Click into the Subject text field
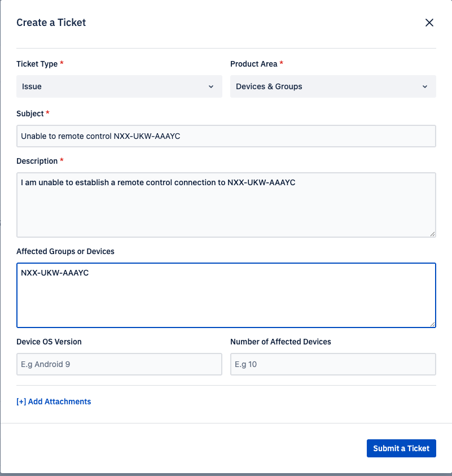 point(226,136)
